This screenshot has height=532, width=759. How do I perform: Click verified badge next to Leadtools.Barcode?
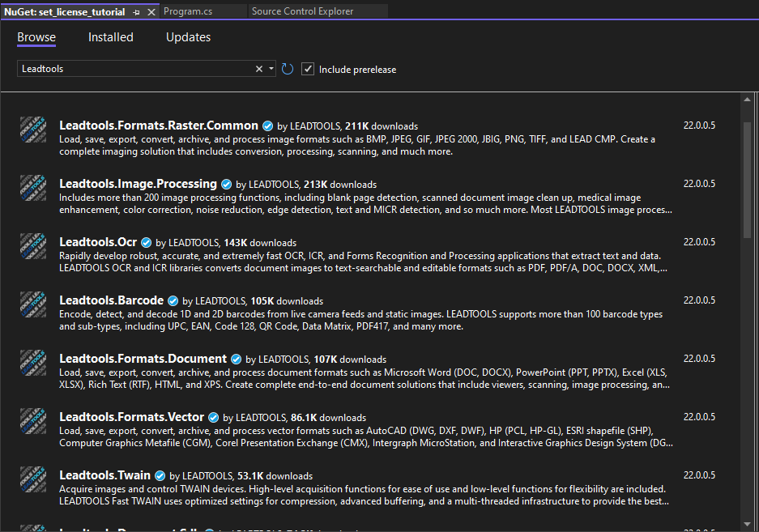click(x=173, y=301)
